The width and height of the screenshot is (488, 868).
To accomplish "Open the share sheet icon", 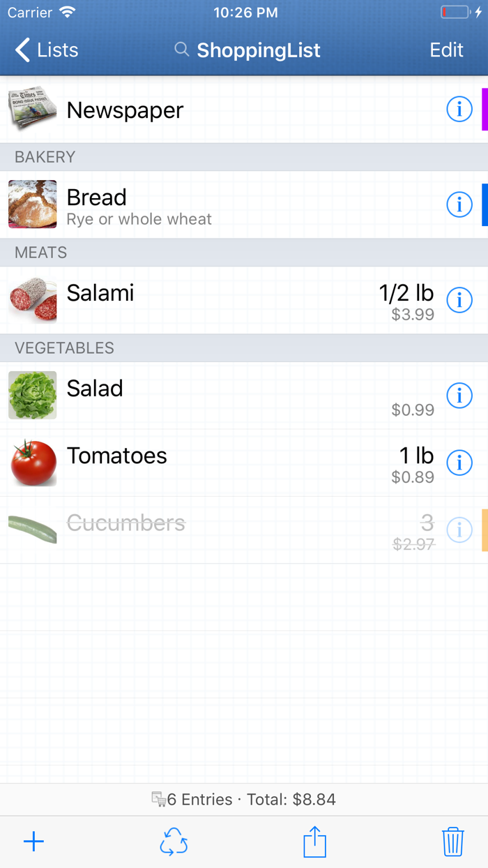I will click(x=314, y=841).
